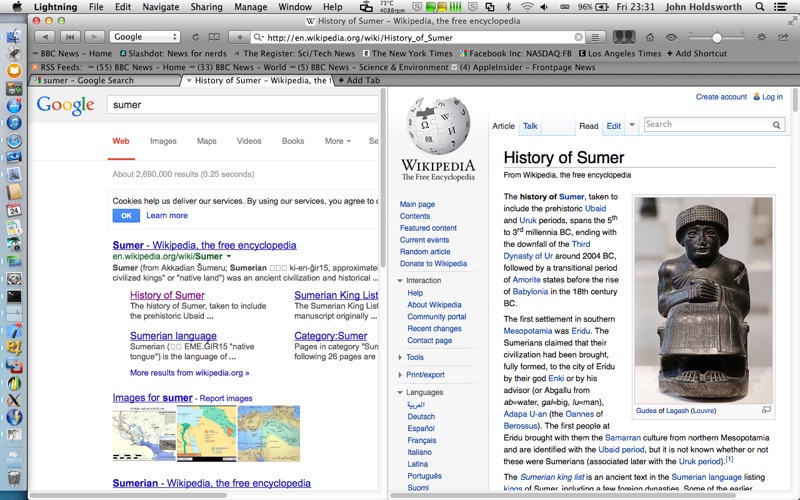
Task: Open Terminal from the Dock
Action: coord(14,296)
